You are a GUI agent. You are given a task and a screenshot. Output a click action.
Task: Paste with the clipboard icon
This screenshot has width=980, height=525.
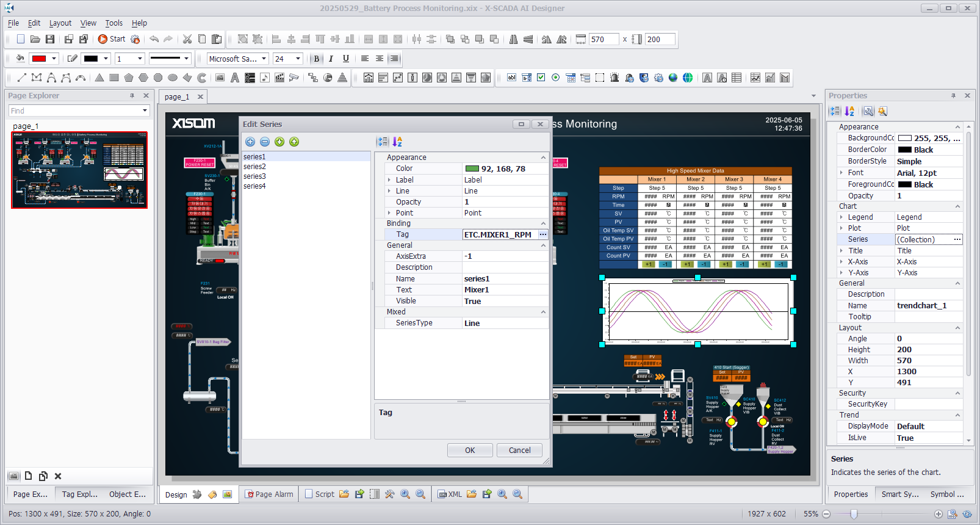[x=217, y=39]
